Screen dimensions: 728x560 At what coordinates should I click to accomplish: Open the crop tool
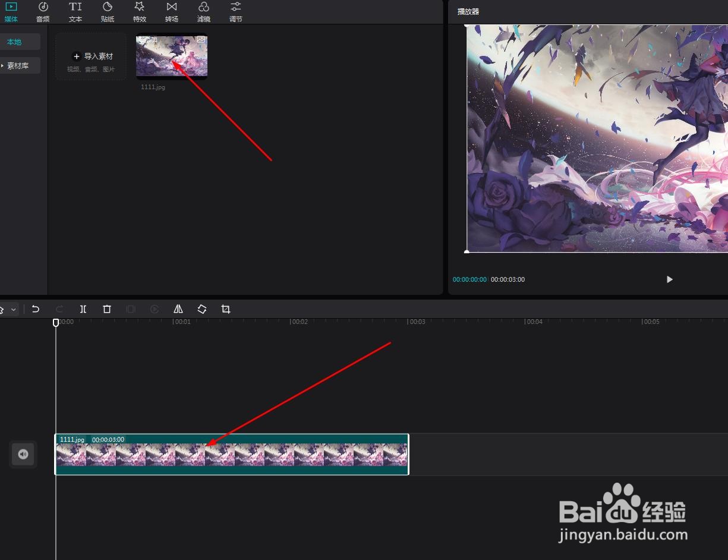pos(226,309)
